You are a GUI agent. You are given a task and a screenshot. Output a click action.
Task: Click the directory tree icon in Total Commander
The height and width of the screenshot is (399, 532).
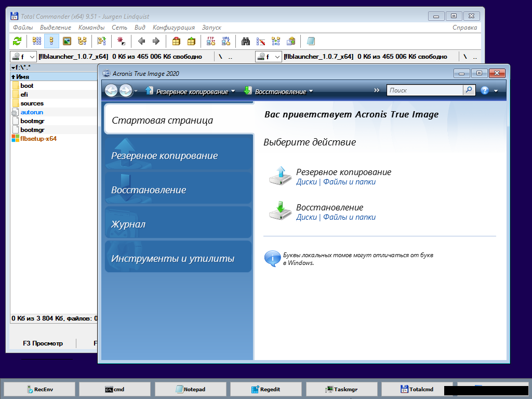pos(82,42)
